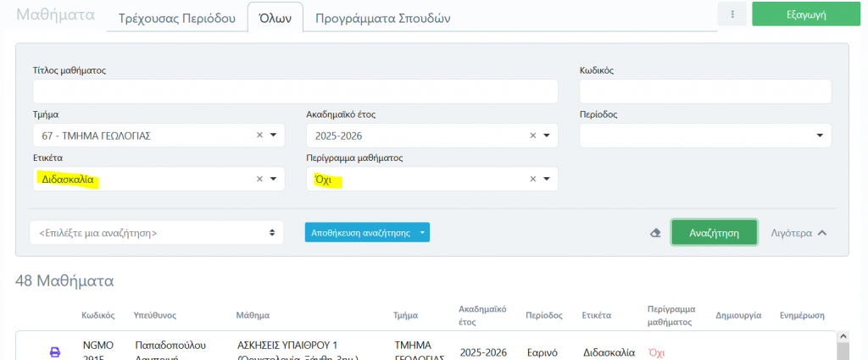Clear the Περίγραμμα μαθήματος Όχι value

coord(533,179)
